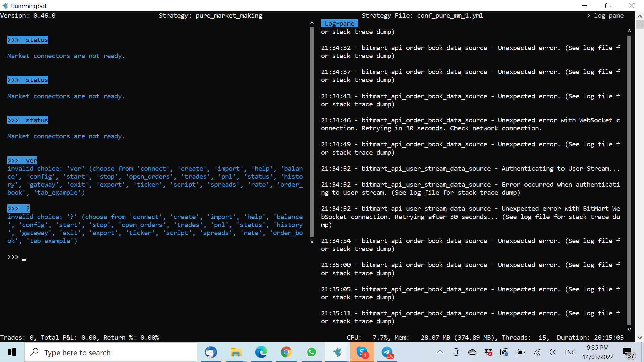
Task: Switch ENG input language
Action: pos(570,352)
